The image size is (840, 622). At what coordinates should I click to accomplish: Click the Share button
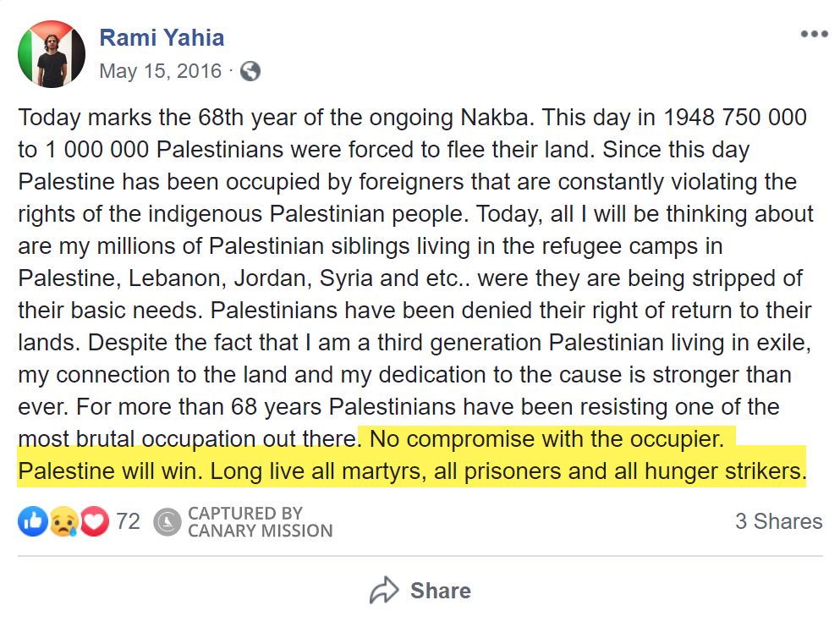point(420,591)
